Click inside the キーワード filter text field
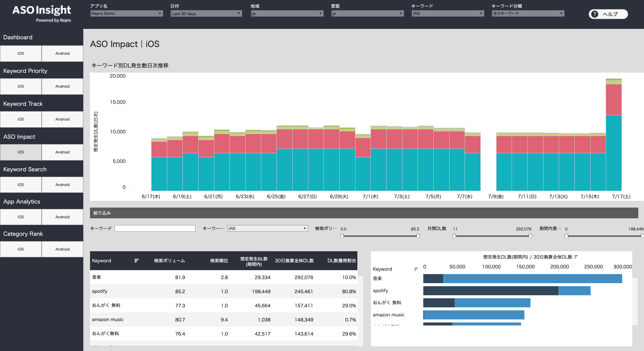Screen dimensions: 644x351 pos(155,228)
